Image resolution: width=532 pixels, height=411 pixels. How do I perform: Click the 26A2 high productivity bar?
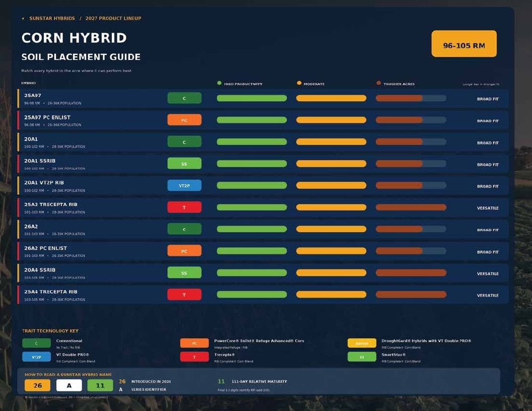(252, 229)
